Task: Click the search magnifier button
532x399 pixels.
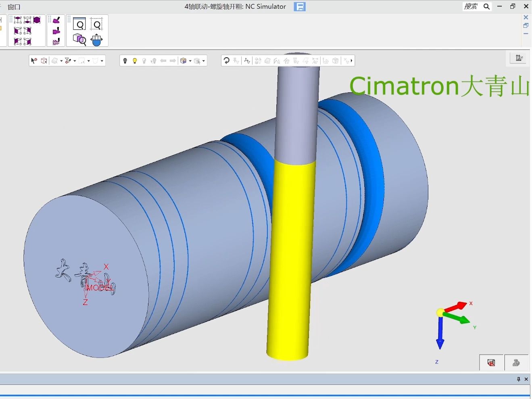Action: pyautogui.click(x=486, y=6)
